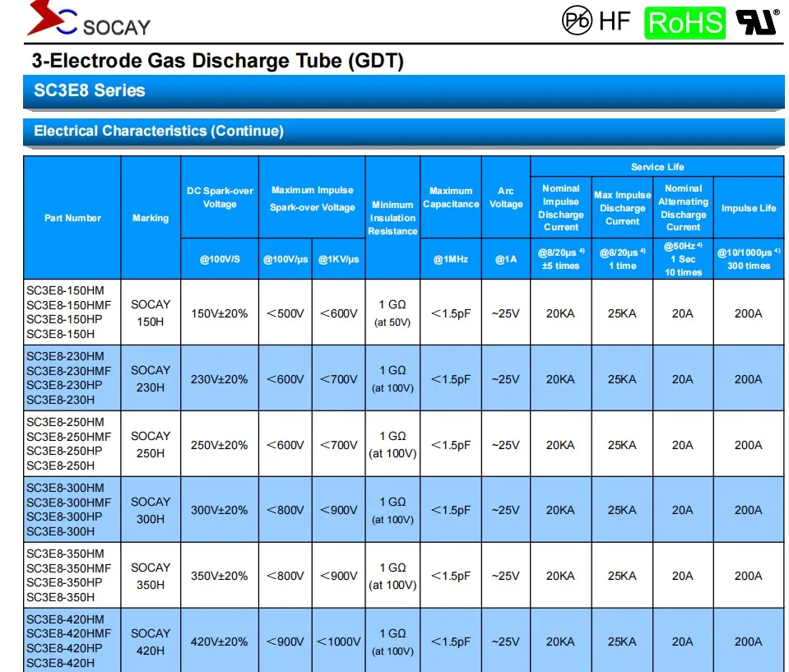
Task: Select part number SC3E8-250H
Action: pos(60,466)
